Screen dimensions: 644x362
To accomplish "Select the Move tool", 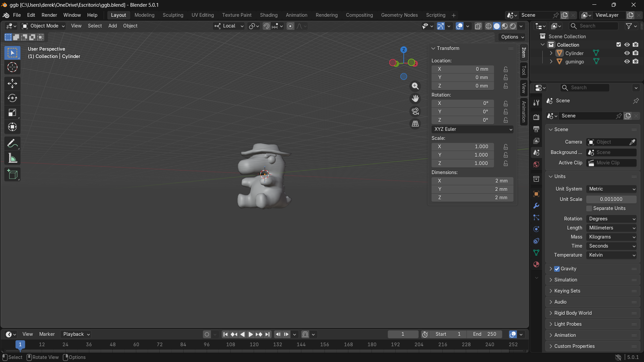I will [x=12, y=84].
